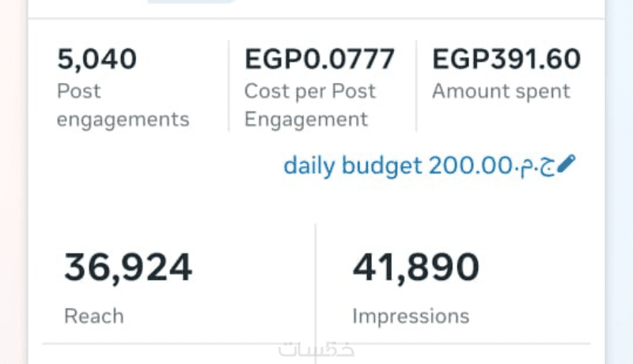
Task: Select the EGP0.0777 cost value
Action: pos(319,59)
